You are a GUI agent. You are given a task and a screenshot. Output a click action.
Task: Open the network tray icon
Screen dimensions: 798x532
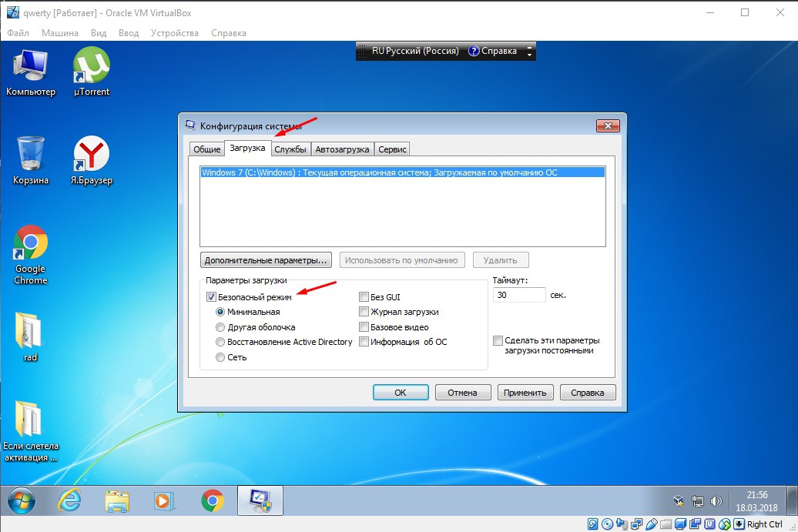point(697,501)
